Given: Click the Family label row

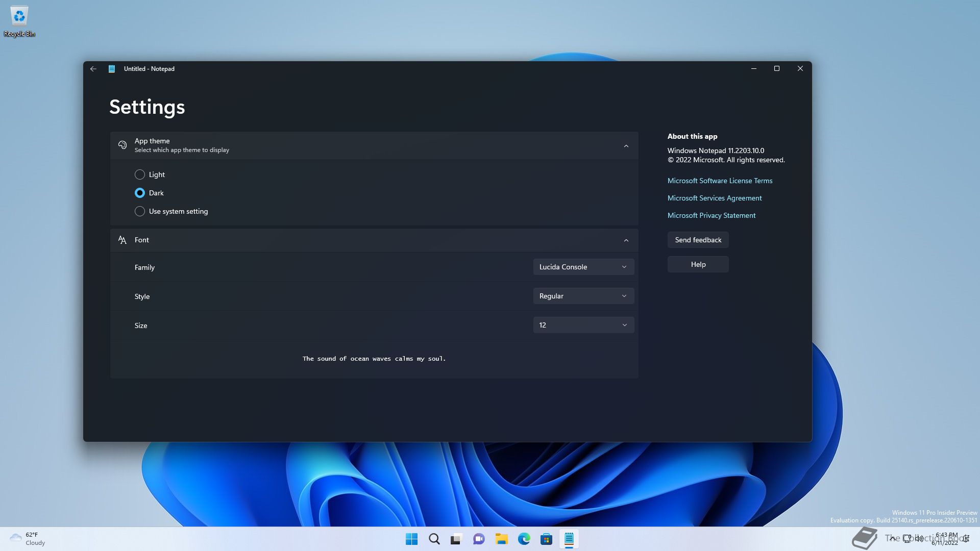Looking at the screenshot, I should 374,267.
